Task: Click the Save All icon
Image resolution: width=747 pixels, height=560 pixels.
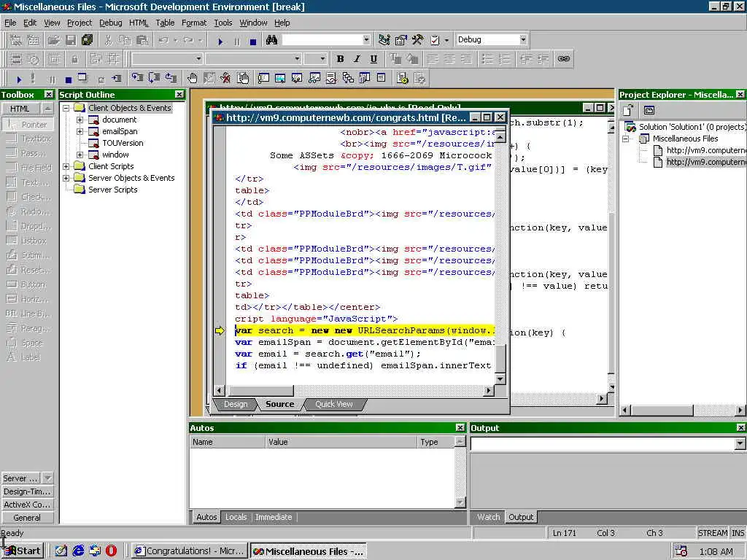Action: pos(88,40)
